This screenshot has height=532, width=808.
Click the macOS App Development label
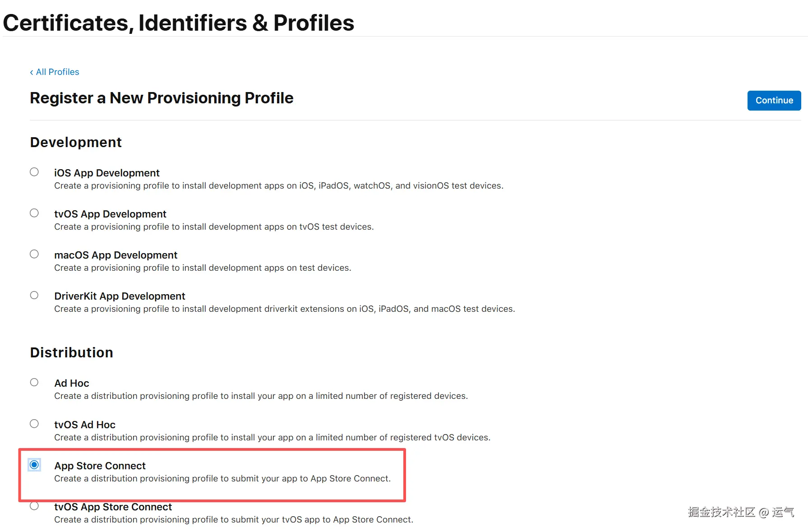pyautogui.click(x=115, y=255)
